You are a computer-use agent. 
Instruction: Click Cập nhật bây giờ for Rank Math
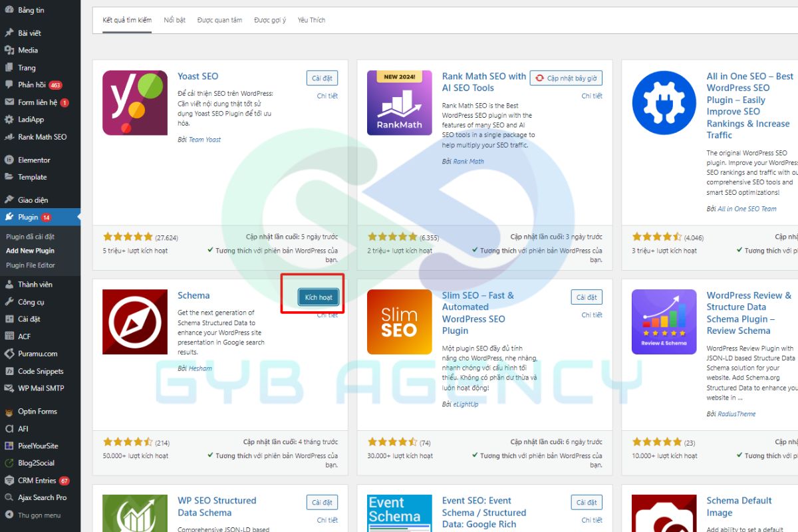(567, 78)
